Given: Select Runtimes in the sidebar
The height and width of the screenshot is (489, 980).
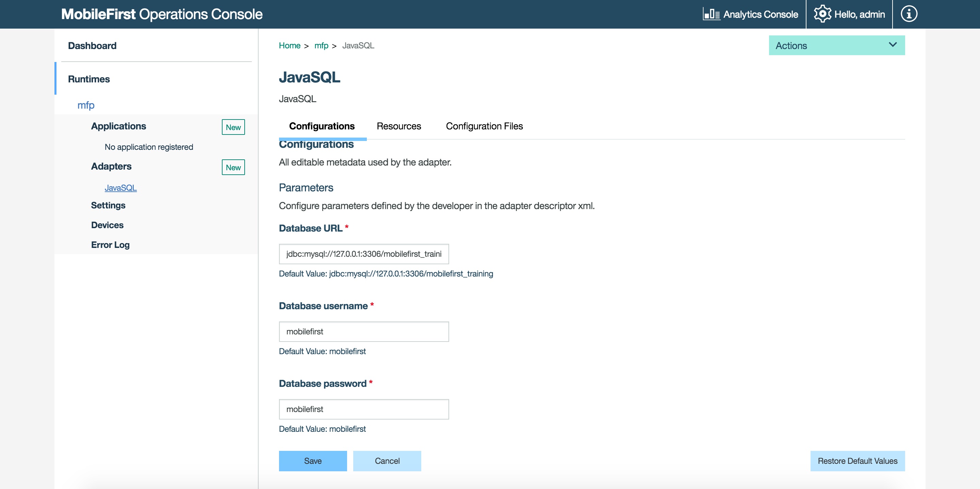Looking at the screenshot, I should point(88,79).
